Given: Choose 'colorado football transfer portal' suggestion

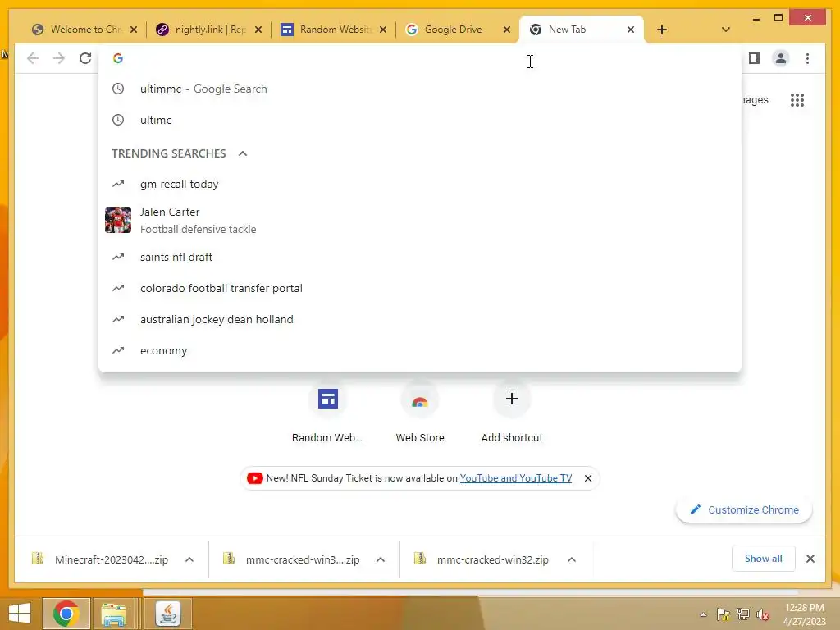Looking at the screenshot, I should point(419,288).
